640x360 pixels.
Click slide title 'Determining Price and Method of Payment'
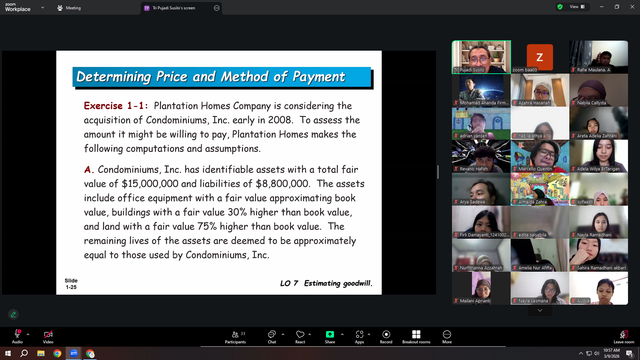coord(211,77)
